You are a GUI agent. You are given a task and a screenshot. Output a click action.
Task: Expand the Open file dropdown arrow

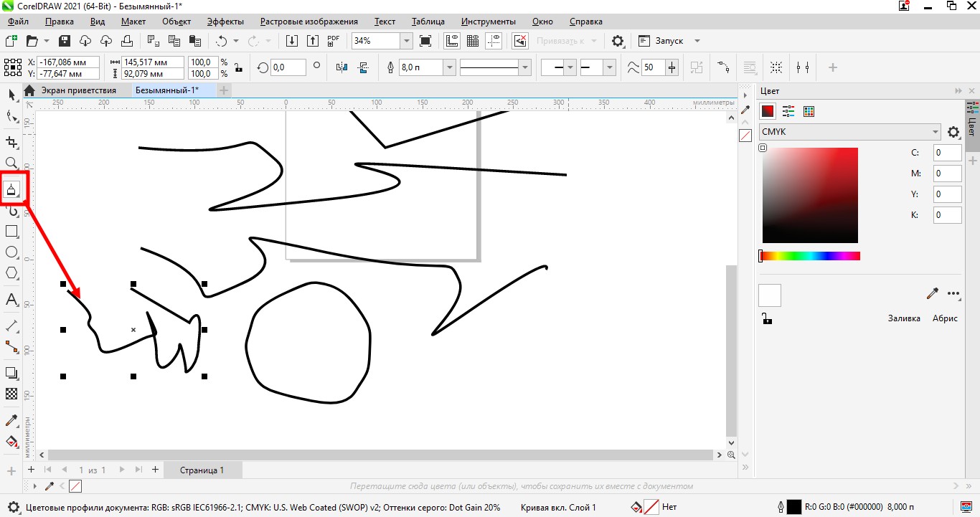[47, 41]
